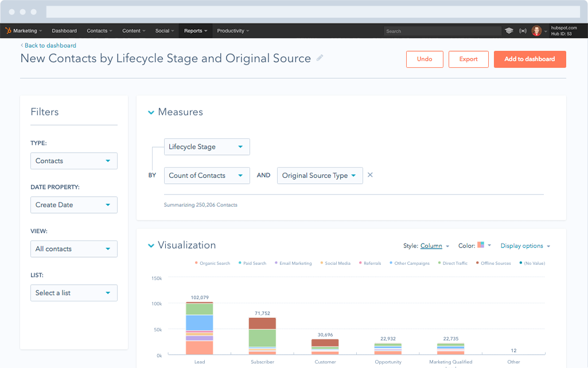Open the Color palette swatch picker
This screenshot has height=368, width=588.
pyautogui.click(x=484, y=245)
